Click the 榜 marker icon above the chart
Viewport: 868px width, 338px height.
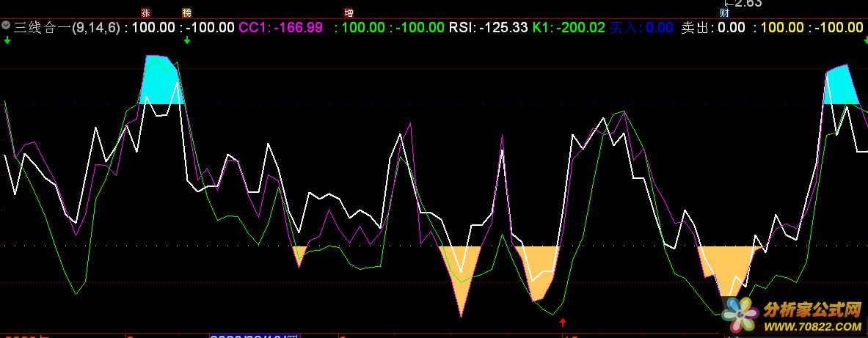pos(186,12)
